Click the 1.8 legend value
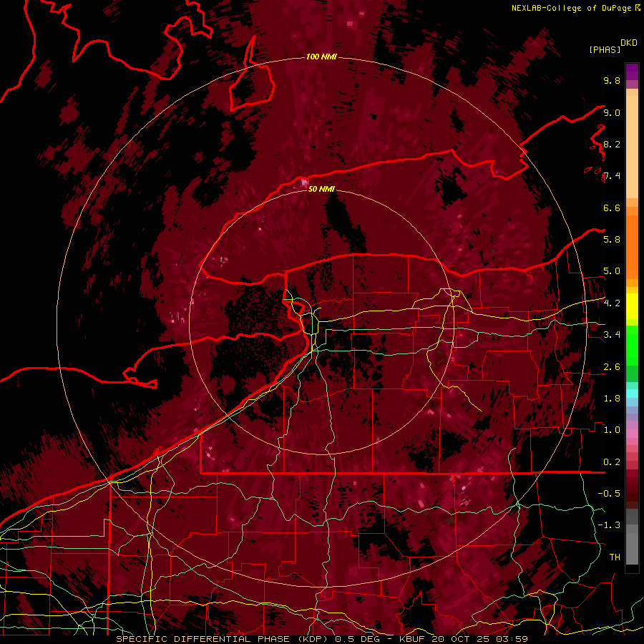 [612, 399]
